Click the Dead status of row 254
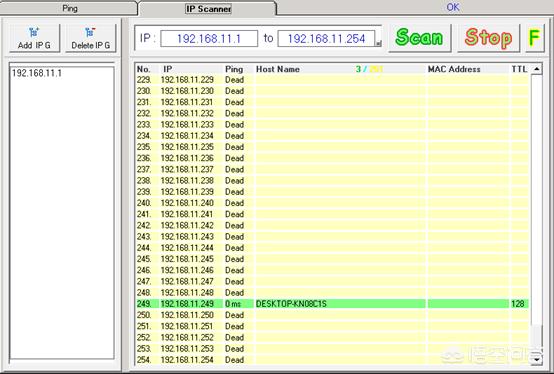 (x=235, y=360)
